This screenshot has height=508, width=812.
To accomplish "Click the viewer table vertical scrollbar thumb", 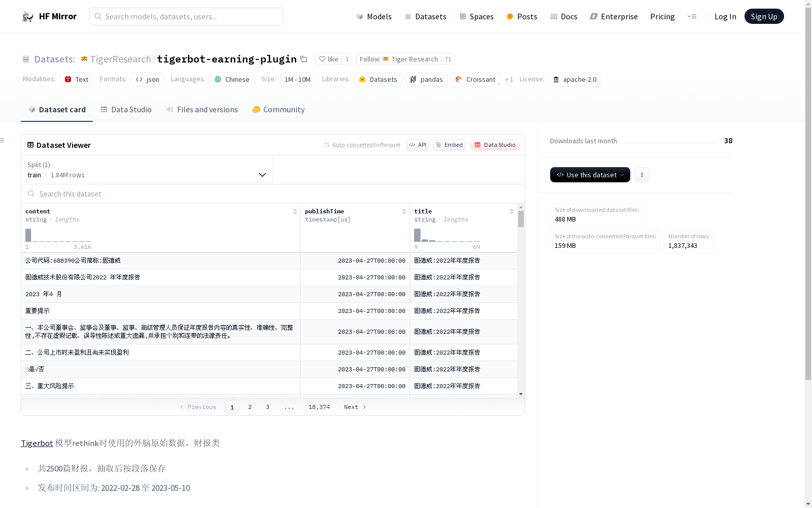I will tap(521, 219).
